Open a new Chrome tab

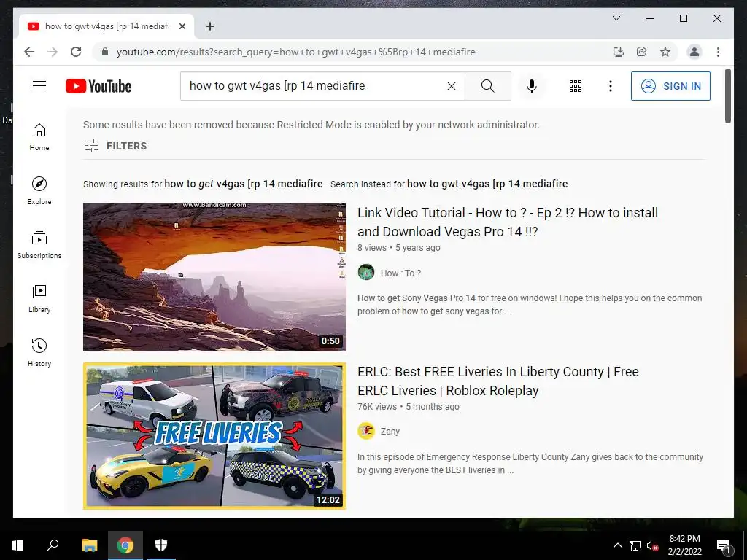click(209, 26)
